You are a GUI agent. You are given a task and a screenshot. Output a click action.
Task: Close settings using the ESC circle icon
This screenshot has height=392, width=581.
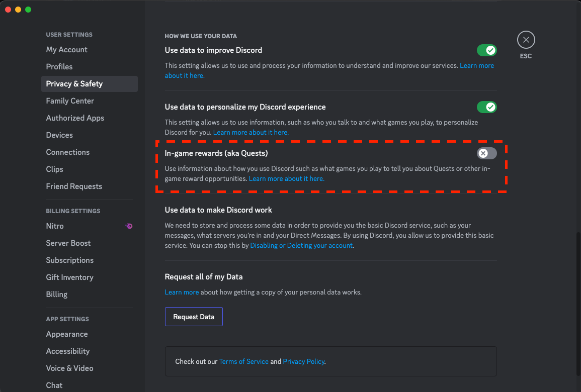tap(526, 39)
